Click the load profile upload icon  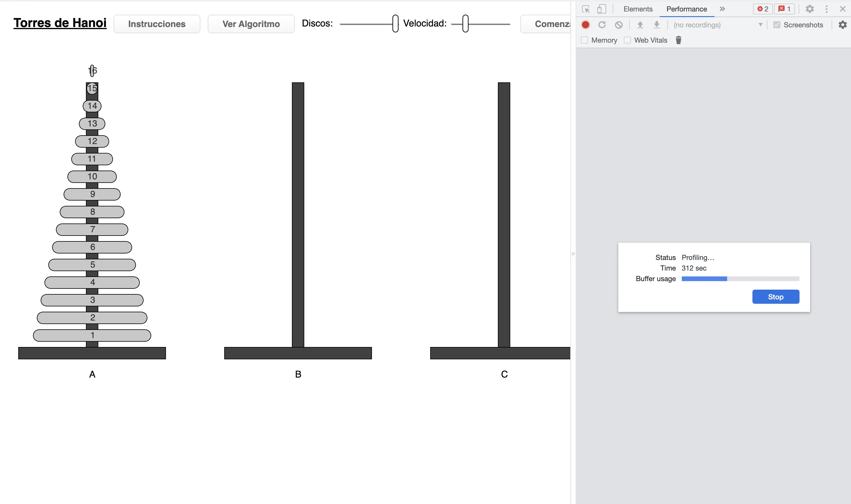click(x=640, y=25)
